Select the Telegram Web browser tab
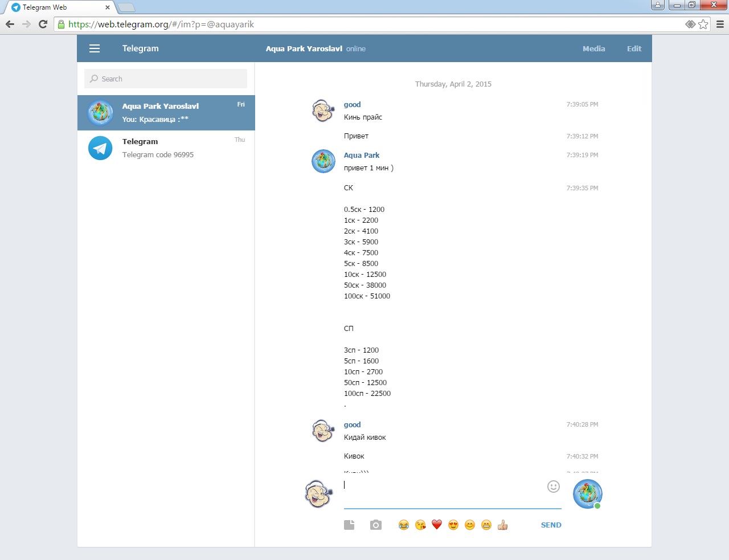This screenshot has width=729, height=560. (59, 7)
